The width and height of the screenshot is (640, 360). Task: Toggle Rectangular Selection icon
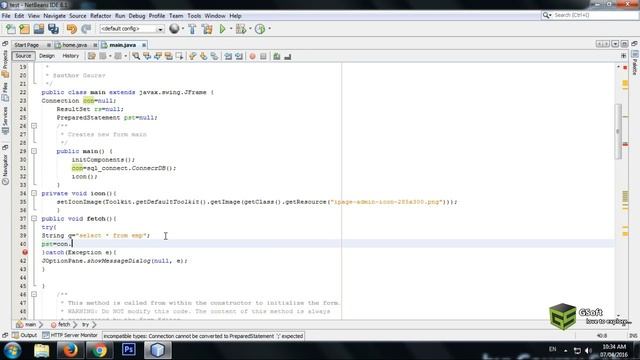point(179,56)
